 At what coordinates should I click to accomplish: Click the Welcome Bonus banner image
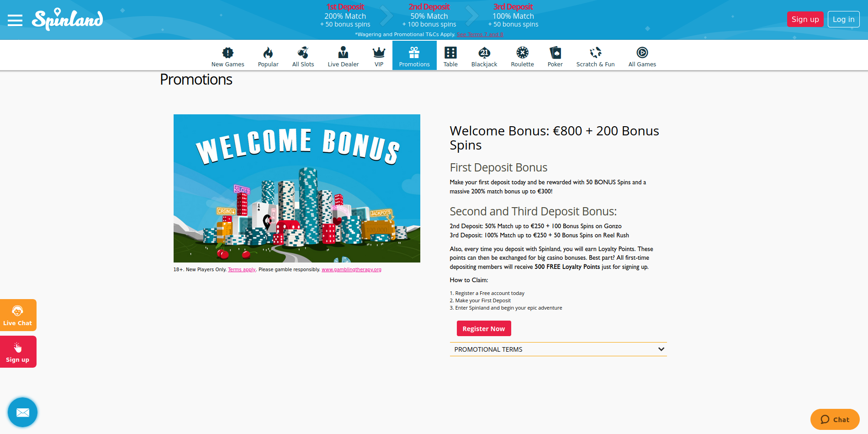pyautogui.click(x=297, y=188)
